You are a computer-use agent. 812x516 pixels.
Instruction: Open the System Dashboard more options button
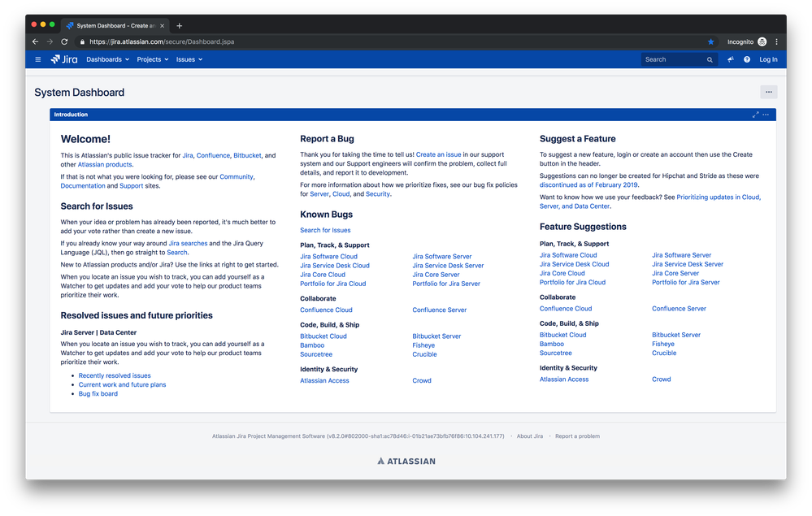pyautogui.click(x=768, y=92)
